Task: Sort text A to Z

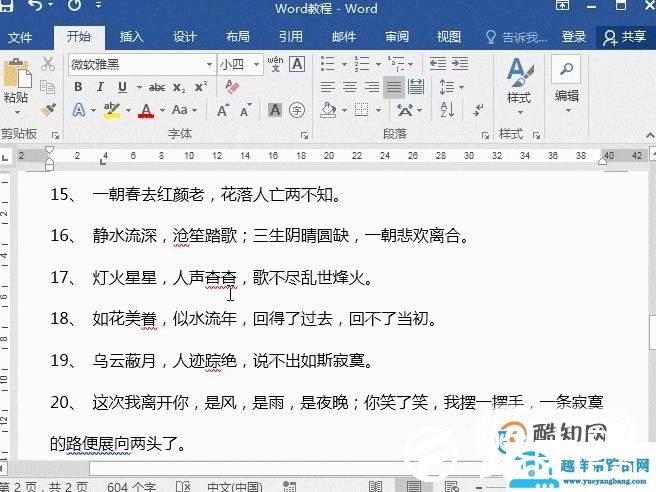Action: point(447,110)
